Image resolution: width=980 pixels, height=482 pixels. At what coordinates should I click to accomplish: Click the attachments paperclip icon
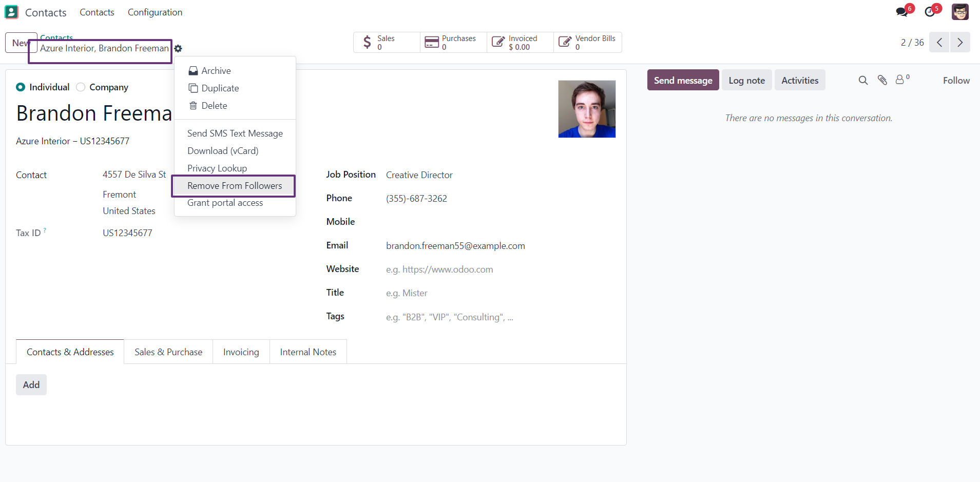(x=882, y=80)
